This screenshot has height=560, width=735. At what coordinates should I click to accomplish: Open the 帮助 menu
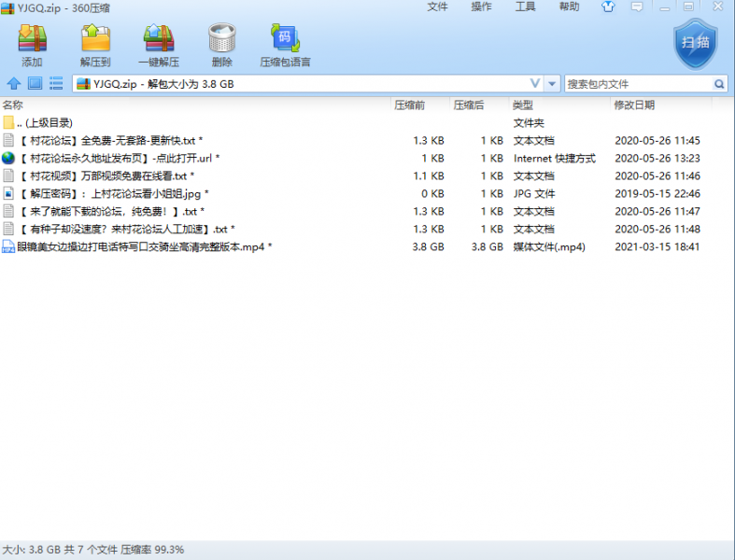tap(569, 7)
